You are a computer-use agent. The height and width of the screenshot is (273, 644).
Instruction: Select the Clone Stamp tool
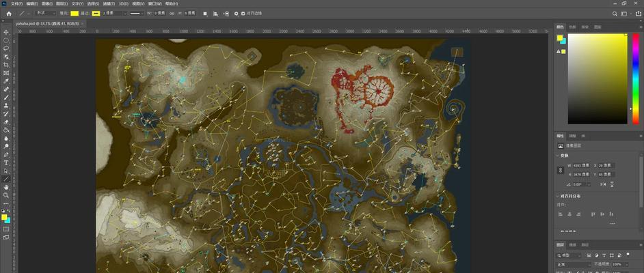tap(6, 105)
